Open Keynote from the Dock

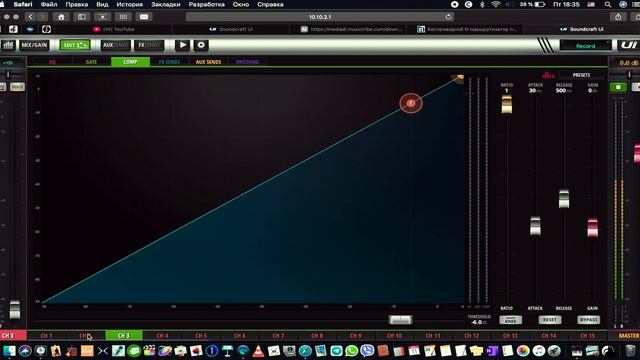(227, 351)
